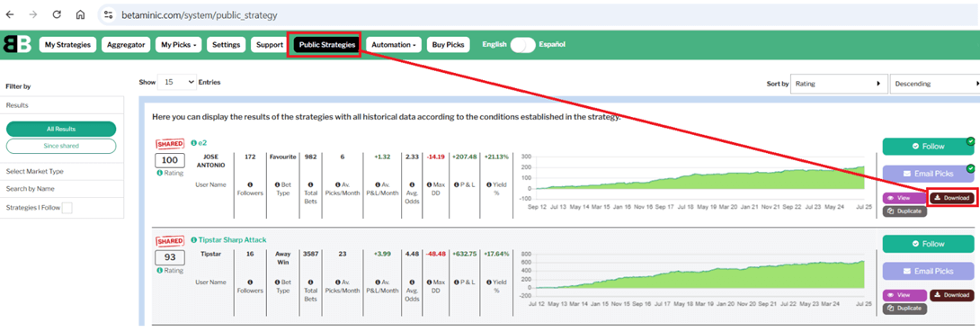Open the Tipstar Sharp Attack strategy link

pos(233,239)
